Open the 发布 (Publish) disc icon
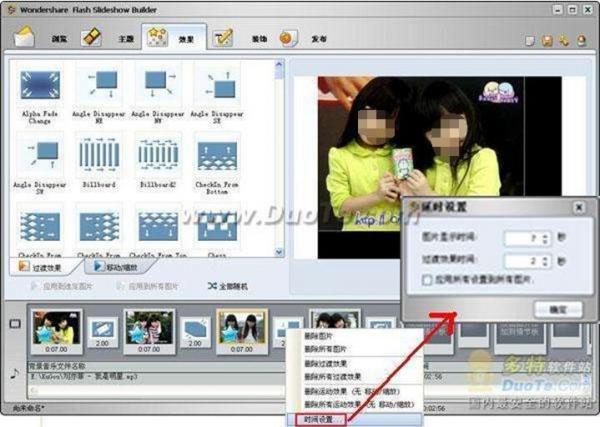Viewport: 600px width, 427px height. (x=289, y=38)
